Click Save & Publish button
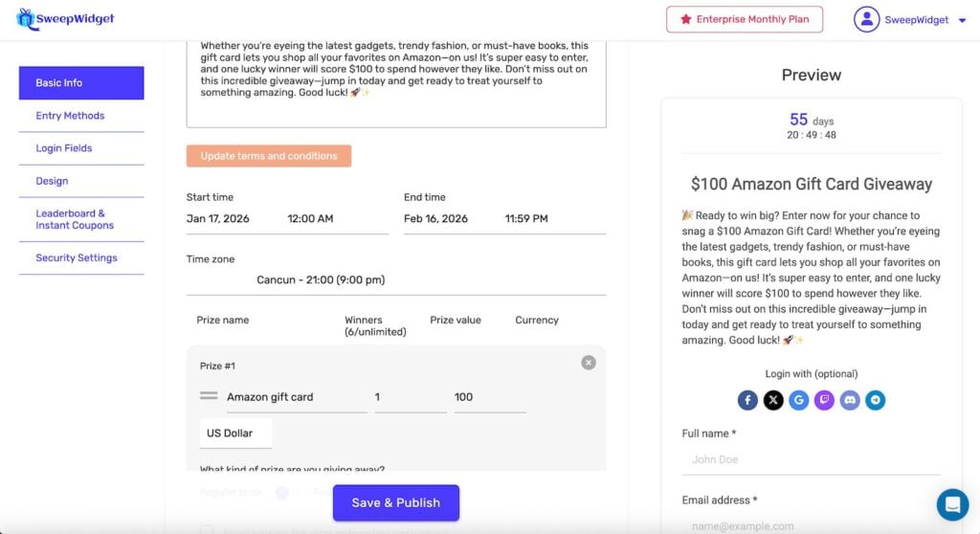 click(x=396, y=502)
